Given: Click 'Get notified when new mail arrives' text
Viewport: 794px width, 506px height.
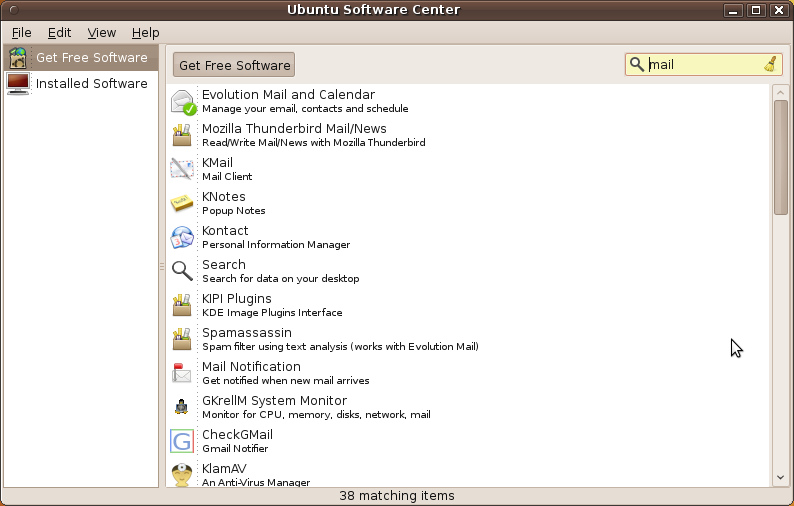Looking at the screenshot, I should tap(286, 381).
